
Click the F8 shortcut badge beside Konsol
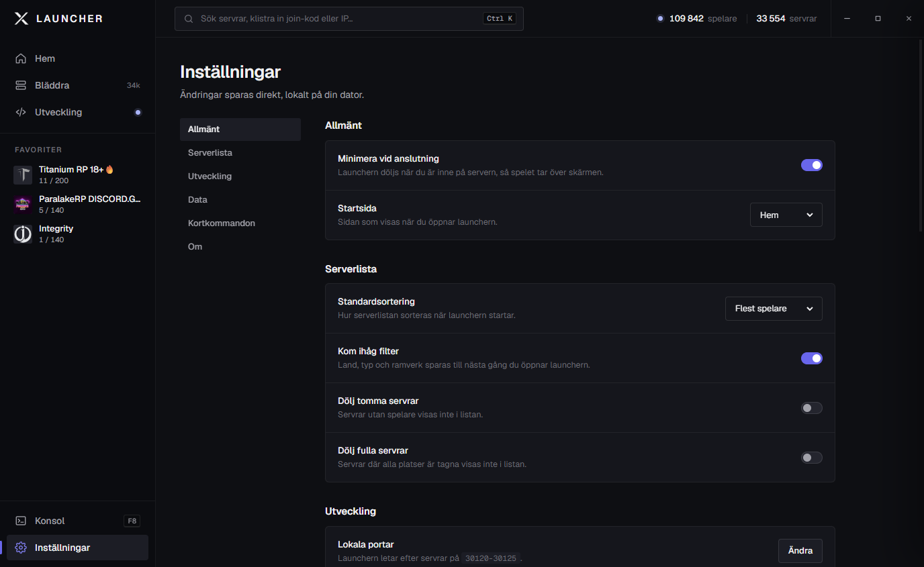[x=132, y=521]
